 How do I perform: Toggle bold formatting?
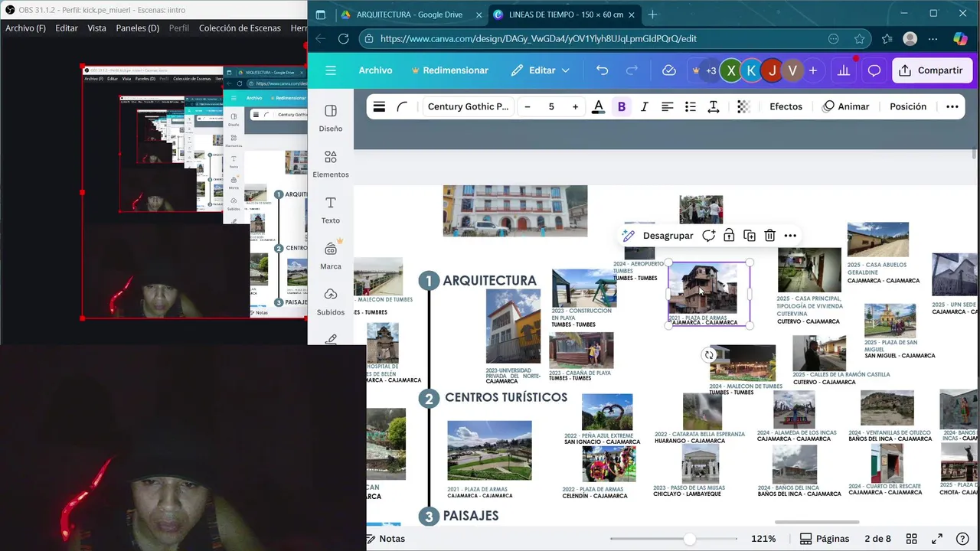[622, 107]
